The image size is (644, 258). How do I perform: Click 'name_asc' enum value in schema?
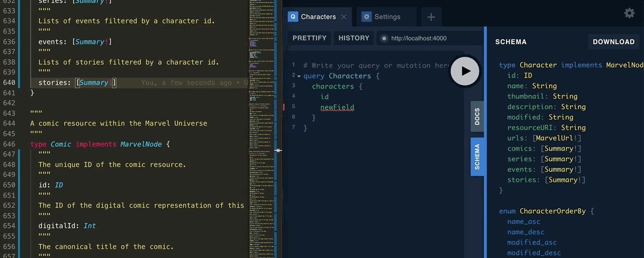pyautogui.click(x=523, y=221)
